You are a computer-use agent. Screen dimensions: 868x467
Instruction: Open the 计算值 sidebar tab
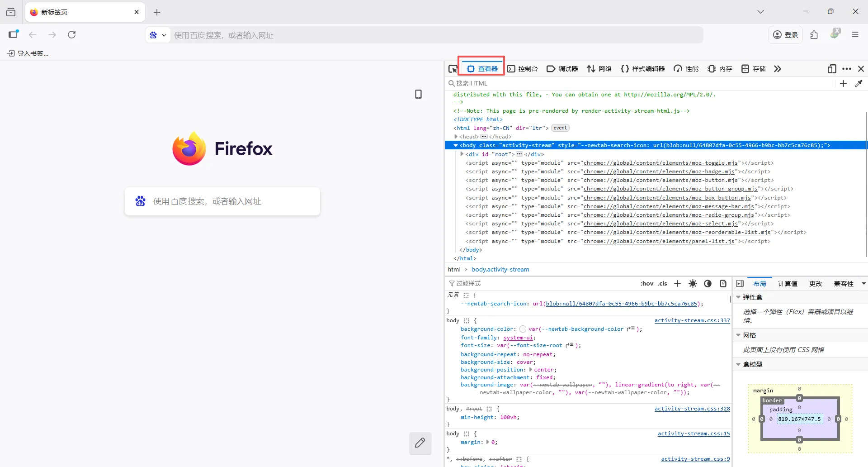click(x=788, y=284)
